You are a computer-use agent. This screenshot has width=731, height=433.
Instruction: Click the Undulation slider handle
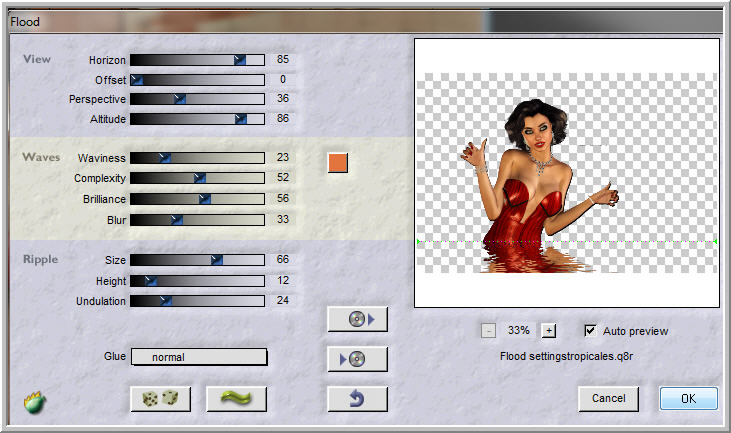tap(166, 301)
